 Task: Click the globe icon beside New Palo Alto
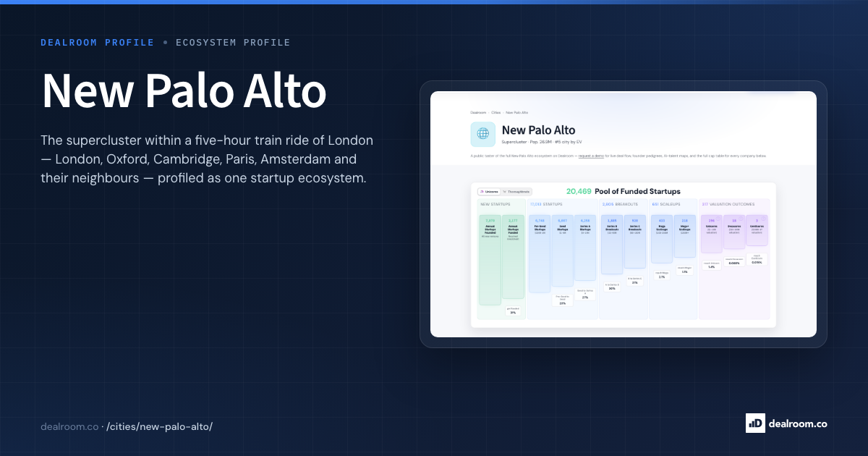click(x=483, y=134)
